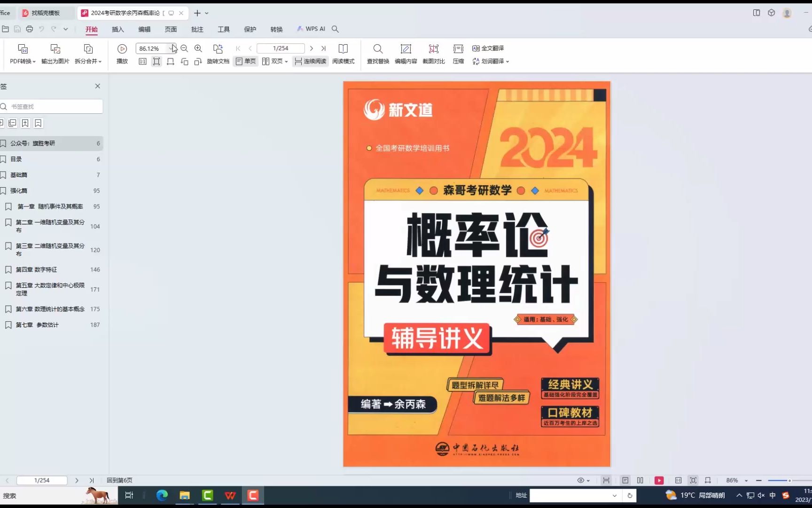This screenshot has width=812, height=508.
Task: Select bookmark 第一章 随机事件及其概率
Action: [52, 206]
